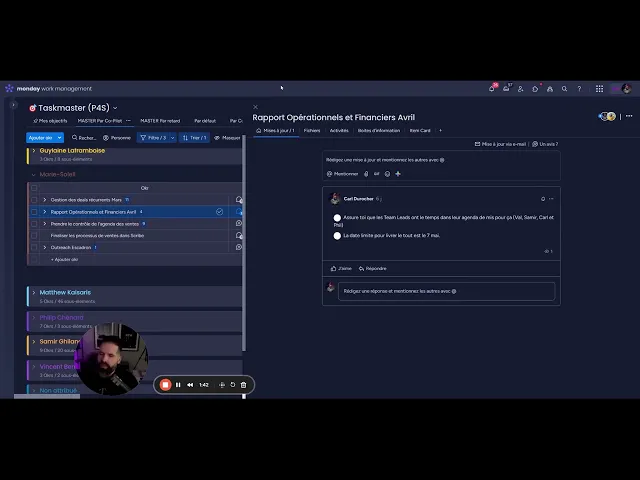
Task: Click the Personne filter button
Action: click(x=117, y=138)
